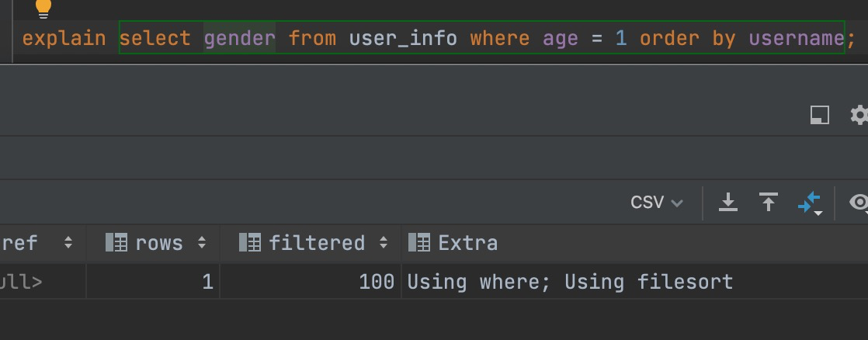Click the 'Using where; Using filesort' cell
This screenshot has width=868, height=340.
point(570,281)
